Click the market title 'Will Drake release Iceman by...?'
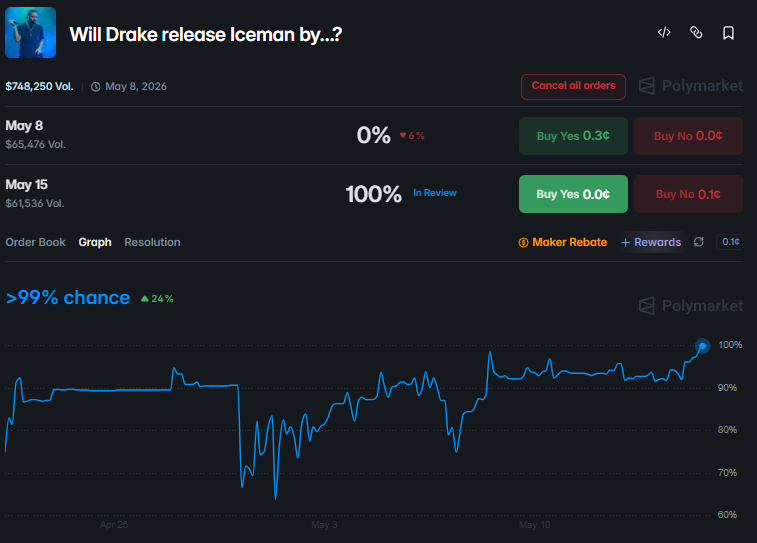 pos(206,34)
